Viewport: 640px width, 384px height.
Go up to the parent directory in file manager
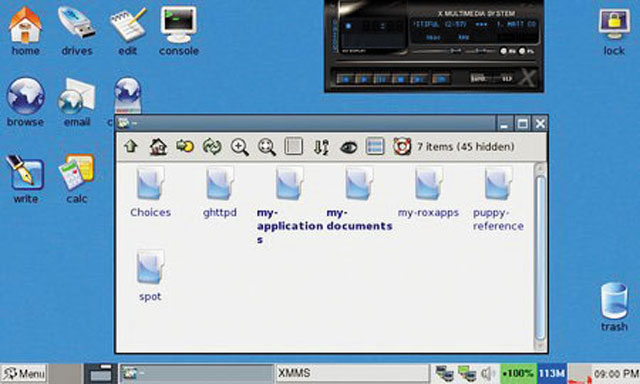(131, 146)
